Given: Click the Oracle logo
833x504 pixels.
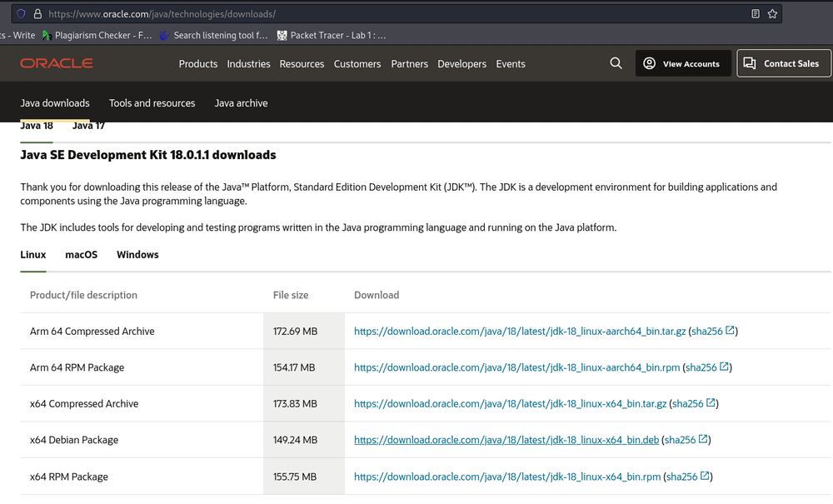Looking at the screenshot, I should (57, 63).
